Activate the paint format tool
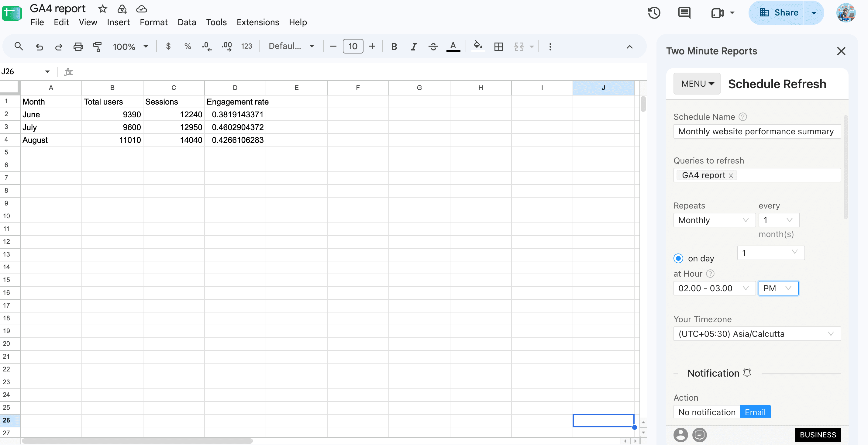Screen dimensions: 868x445 pyautogui.click(x=97, y=47)
